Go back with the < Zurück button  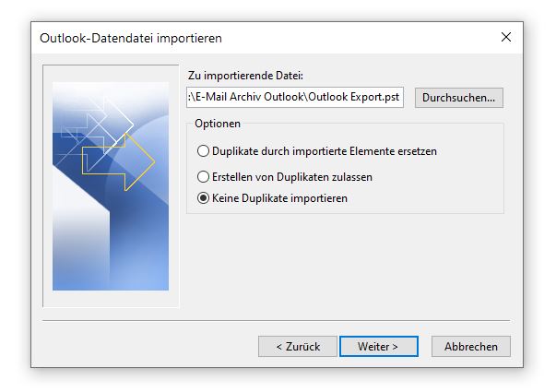click(298, 346)
